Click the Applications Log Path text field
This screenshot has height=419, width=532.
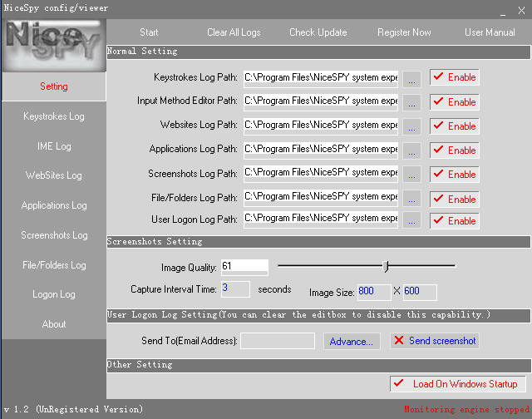(x=321, y=150)
